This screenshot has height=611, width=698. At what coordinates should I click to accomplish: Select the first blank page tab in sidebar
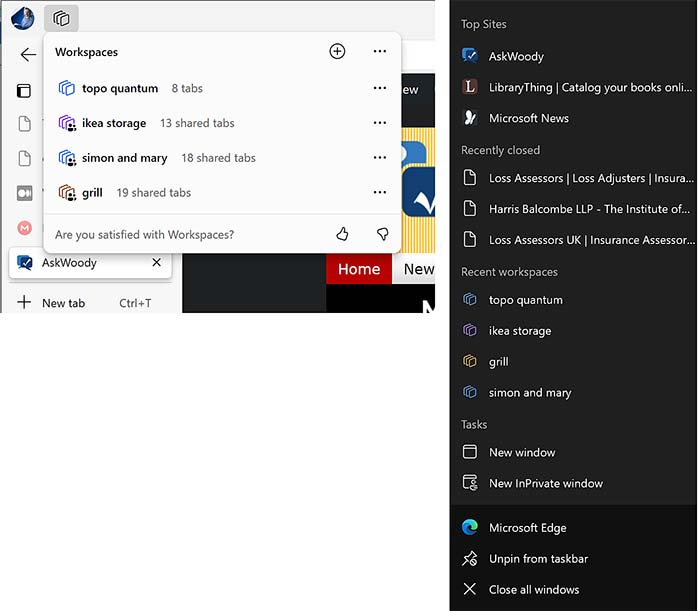point(24,123)
